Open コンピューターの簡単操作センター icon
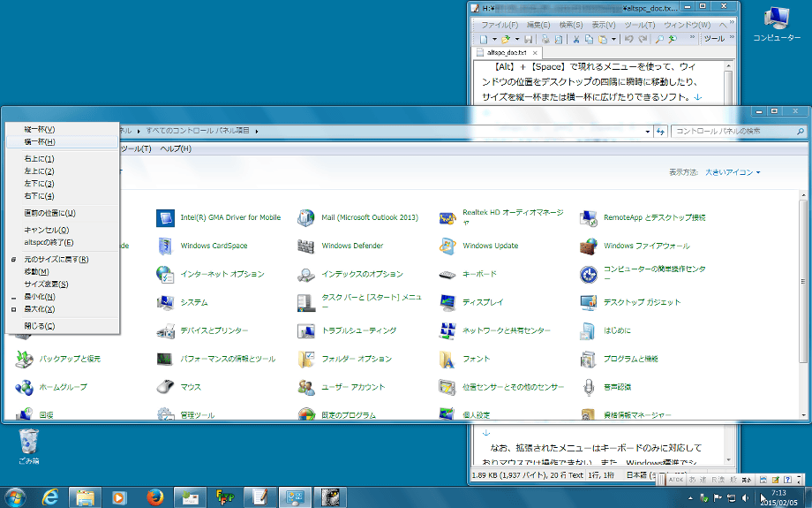 [x=589, y=274]
